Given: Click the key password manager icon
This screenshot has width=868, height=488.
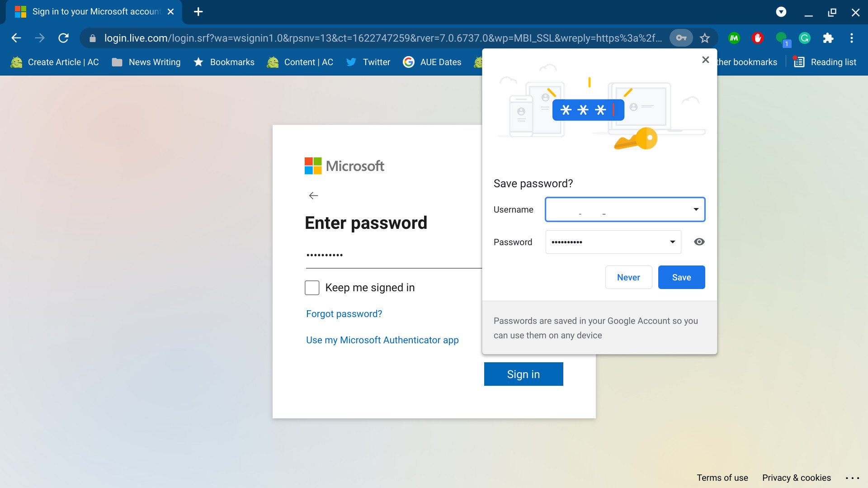Looking at the screenshot, I should coord(681,38).
